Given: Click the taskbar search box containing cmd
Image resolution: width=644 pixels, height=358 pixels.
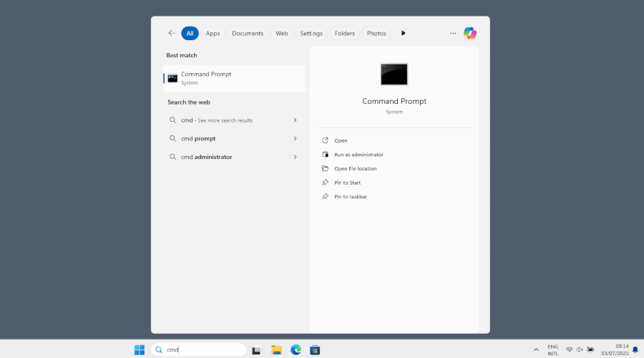Looking at the screenshot, I should point(199,350).
